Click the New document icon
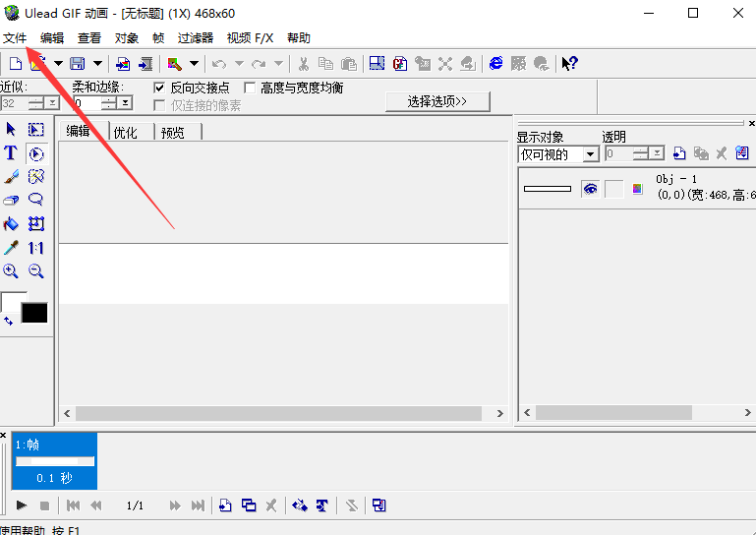The image size is (756, 535). (x=15, y=64)
